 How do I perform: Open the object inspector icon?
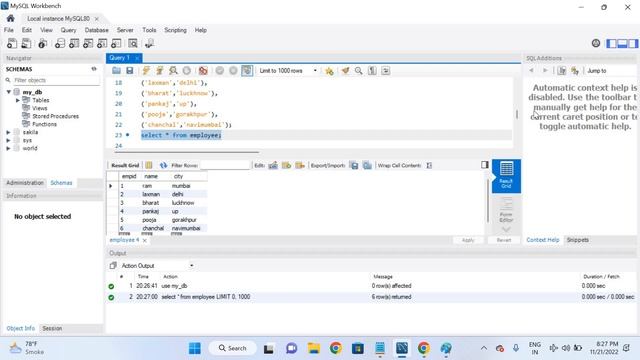click(x=42, y=43)
